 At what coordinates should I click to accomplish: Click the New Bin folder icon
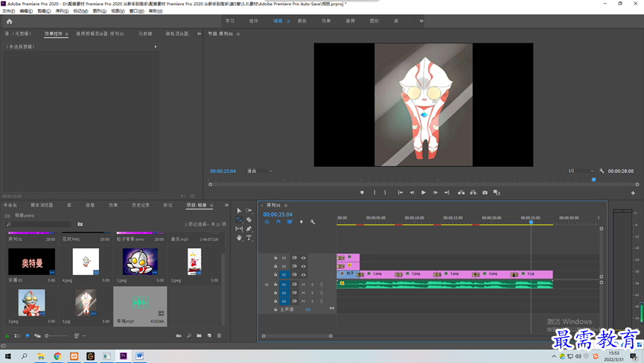click(x=200, y=336)
